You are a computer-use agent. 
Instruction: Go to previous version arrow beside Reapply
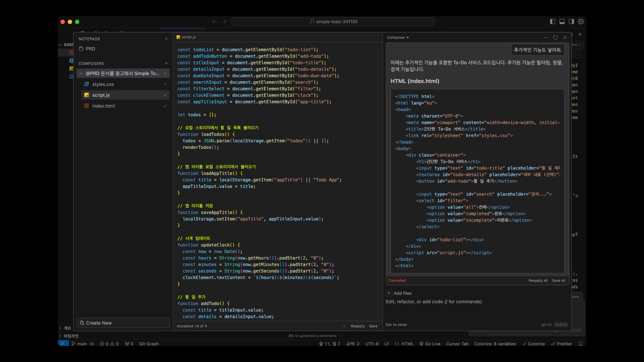coord(344,326)
